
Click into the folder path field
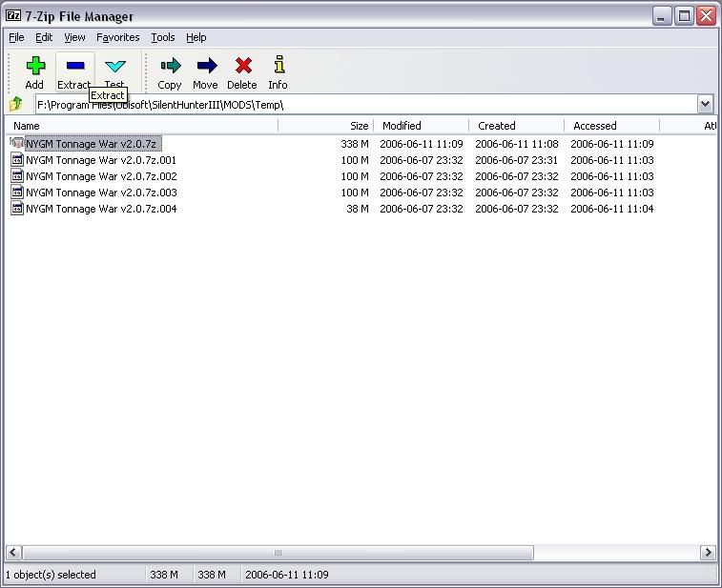[366, 105]
